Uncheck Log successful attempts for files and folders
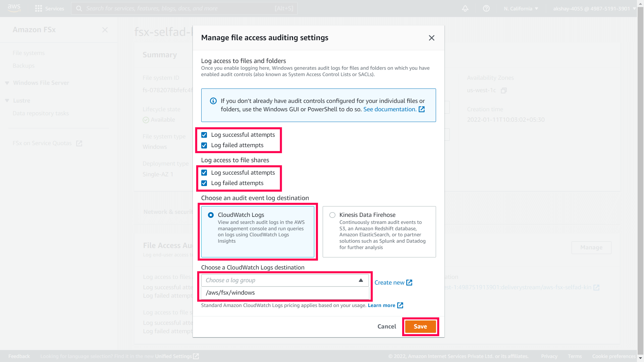This screenshot has height=362, width=644. (x=204, y=135)
